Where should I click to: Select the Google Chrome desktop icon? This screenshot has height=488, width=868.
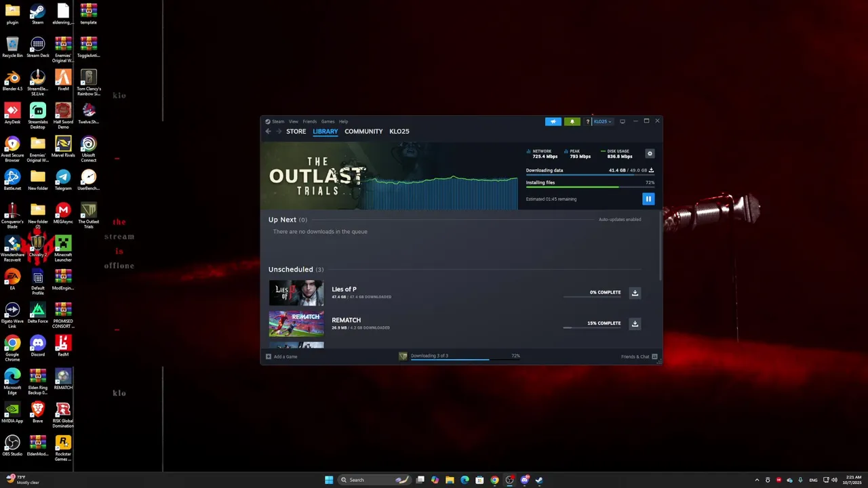(x=12, y=348)
